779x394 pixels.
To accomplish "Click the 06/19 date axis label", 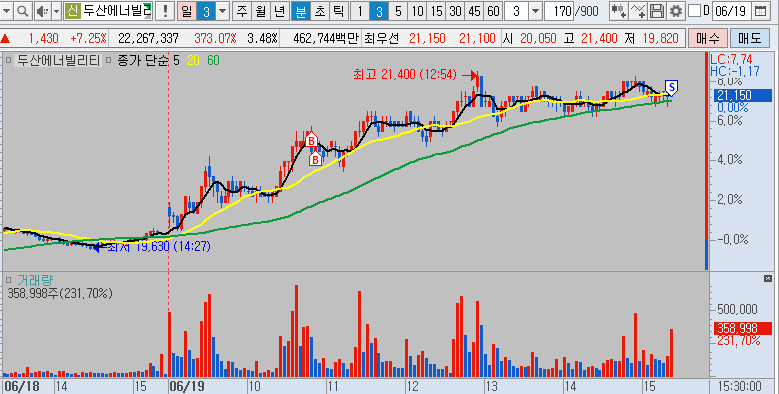I will (186, 386).
